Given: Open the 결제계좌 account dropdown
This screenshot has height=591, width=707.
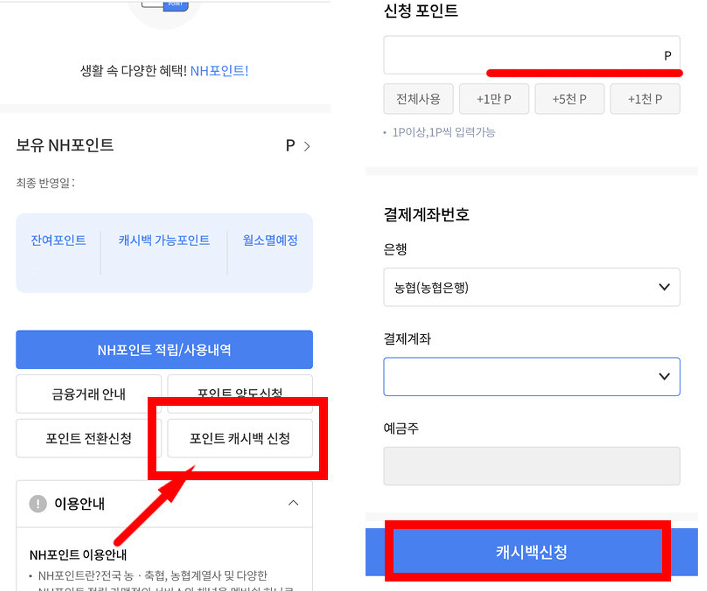Looking at the screenshot, I should (532, 376).
